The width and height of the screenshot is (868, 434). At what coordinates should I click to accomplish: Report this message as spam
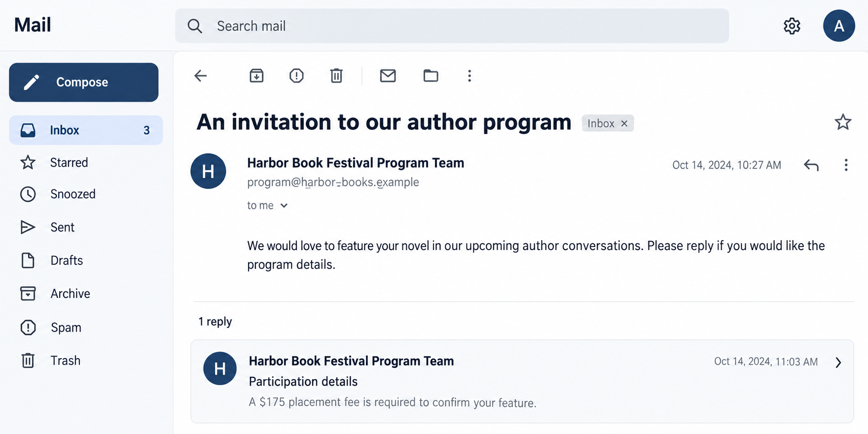coord(297,76)
